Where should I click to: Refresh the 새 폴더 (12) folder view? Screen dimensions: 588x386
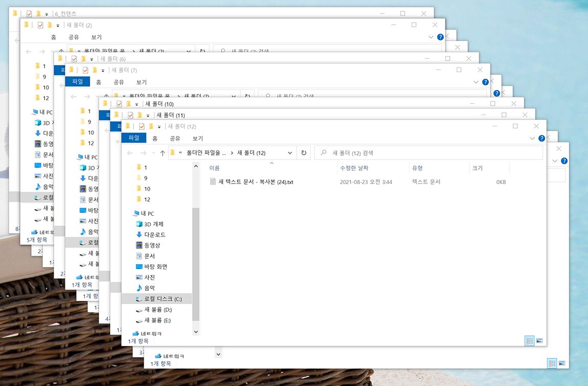pos(304,153)
